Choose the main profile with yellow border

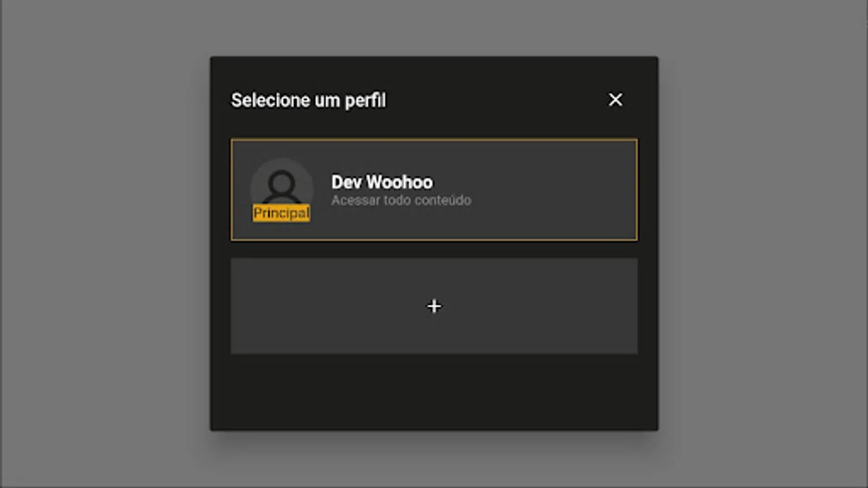[434, 190]
